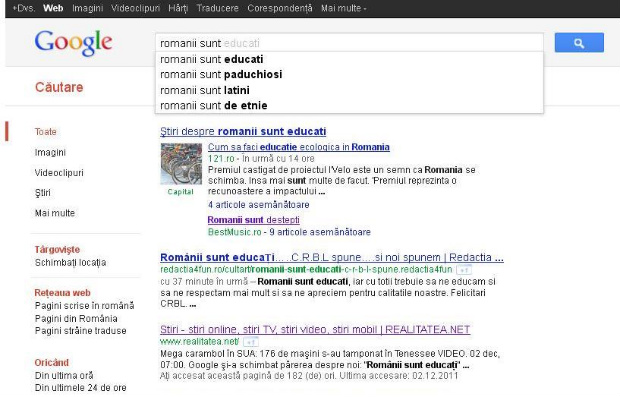Screen dimensions: 620x397
Task: Select Pagini scrise în română filter
Action: (85, 306)
